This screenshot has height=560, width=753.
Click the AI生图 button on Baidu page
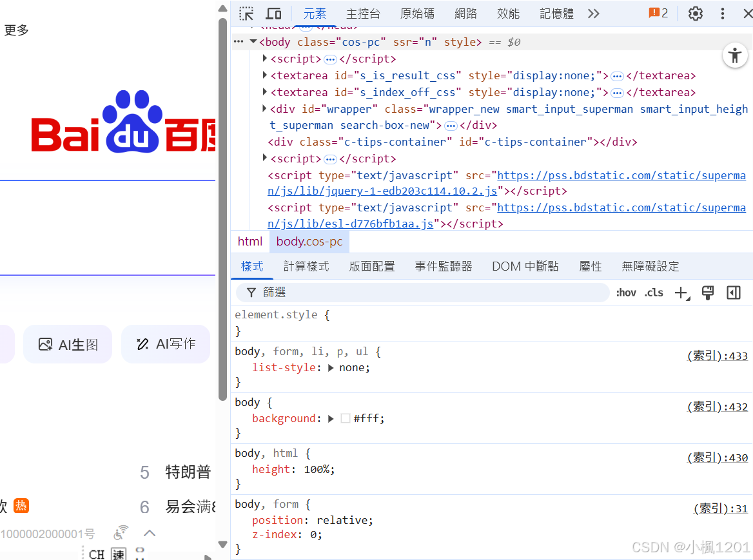click(x=68, y=344)
